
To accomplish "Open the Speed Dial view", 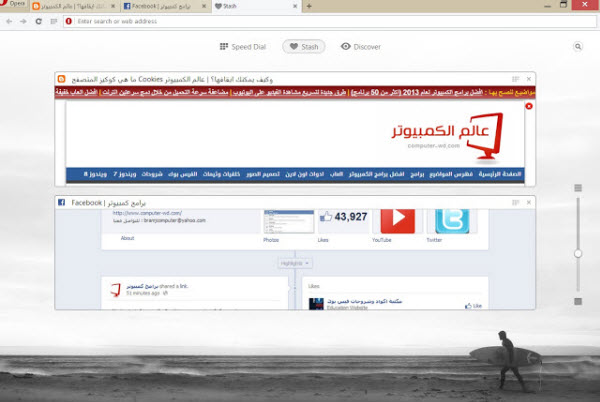I will (243, 47).
